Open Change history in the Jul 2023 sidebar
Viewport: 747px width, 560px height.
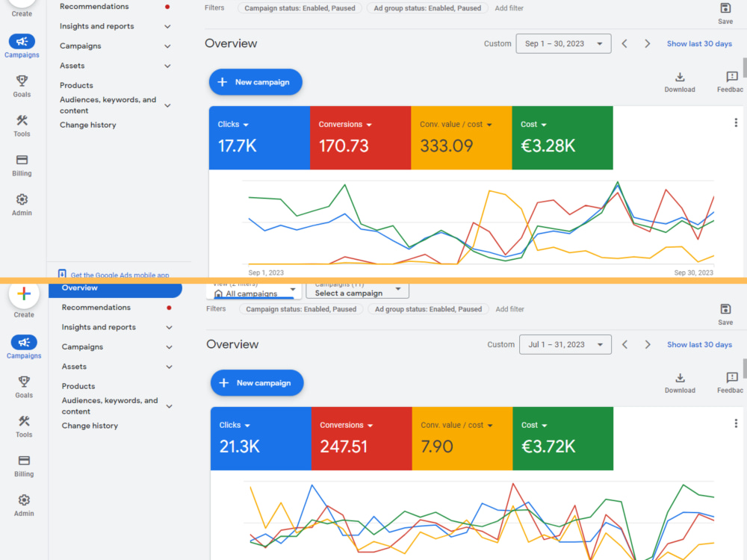(x=90, y=426)
